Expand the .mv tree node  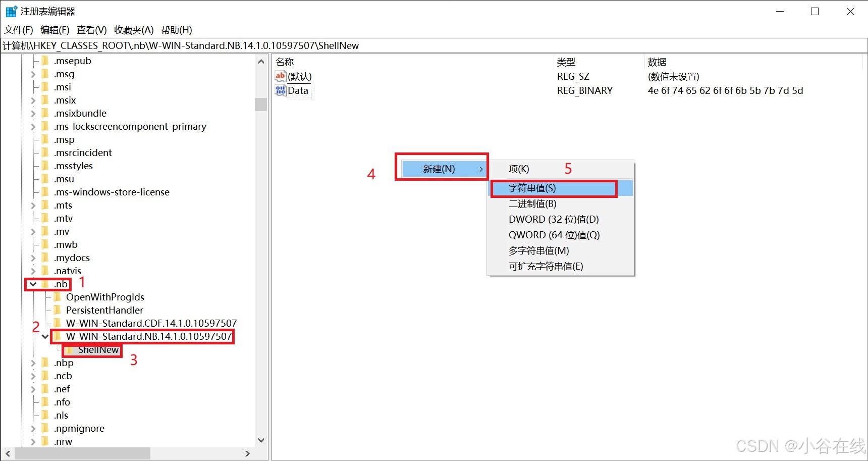tap(33, 231)
